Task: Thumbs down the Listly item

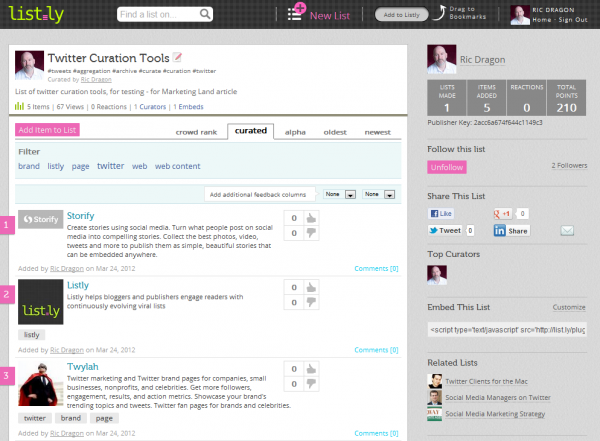Action: coord(311,302)
